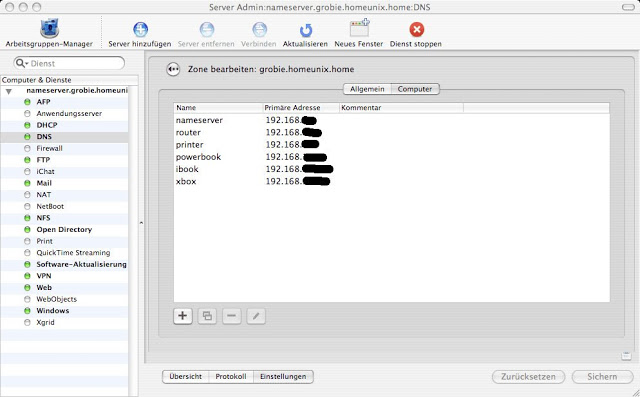Open the Einstellungen view
The image size is (640, 397).
click(283, 377)
